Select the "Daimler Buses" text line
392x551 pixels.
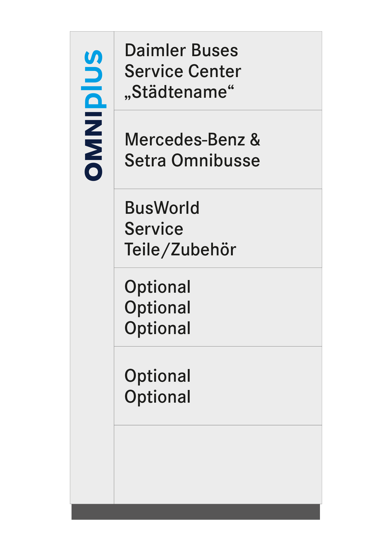coord(181,50)
